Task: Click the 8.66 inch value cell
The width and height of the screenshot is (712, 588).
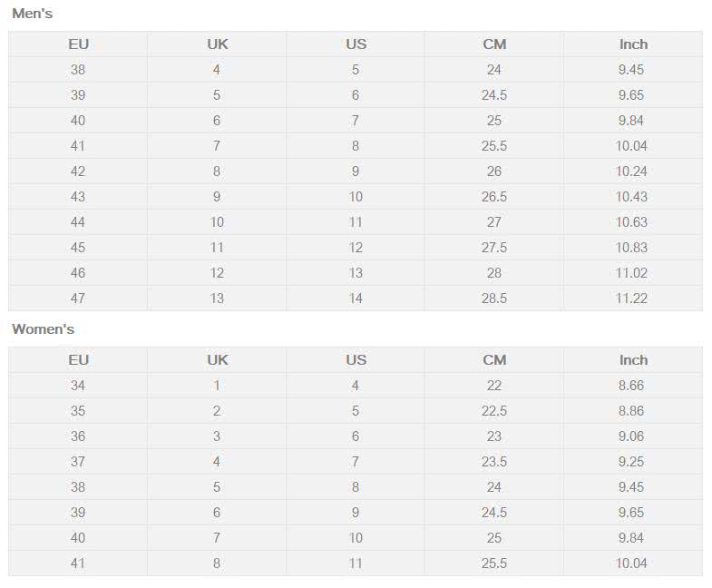Action: tap(633, 386)
